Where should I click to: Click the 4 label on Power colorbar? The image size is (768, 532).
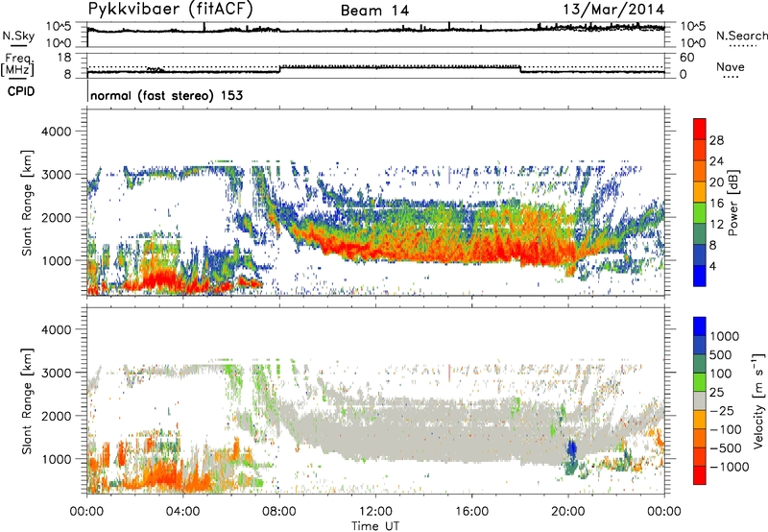(713, 266)
